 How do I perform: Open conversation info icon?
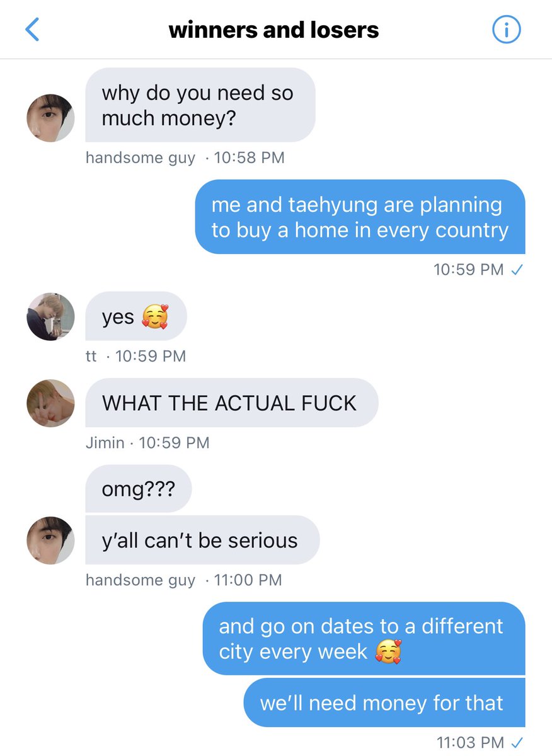click(505, 30)
